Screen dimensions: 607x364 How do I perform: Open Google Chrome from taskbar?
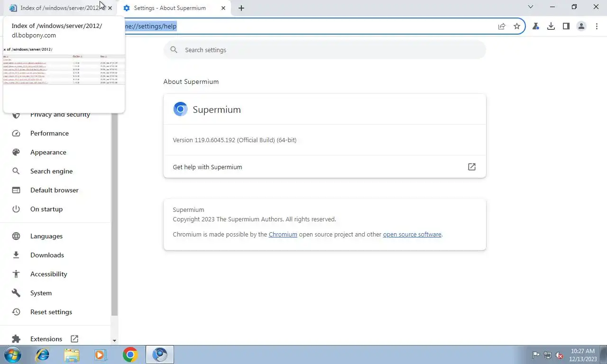tap(130, 355)
